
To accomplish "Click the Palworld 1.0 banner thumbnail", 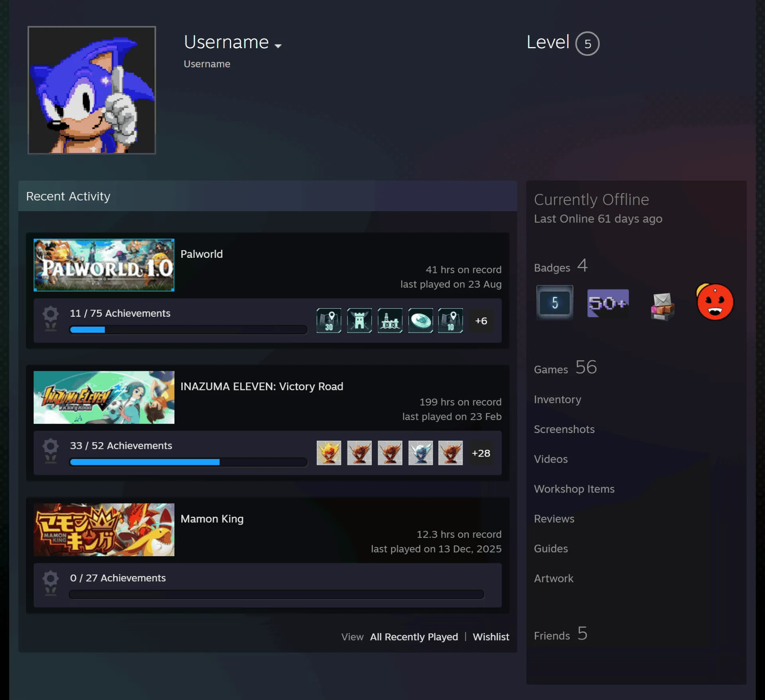I will point(104,265).
